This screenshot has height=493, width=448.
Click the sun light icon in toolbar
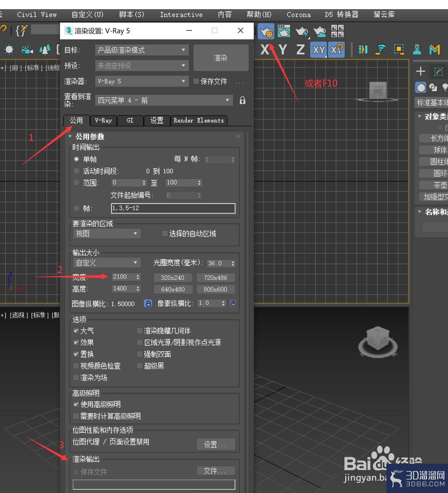pyautogui.click(x=9, y=50)
